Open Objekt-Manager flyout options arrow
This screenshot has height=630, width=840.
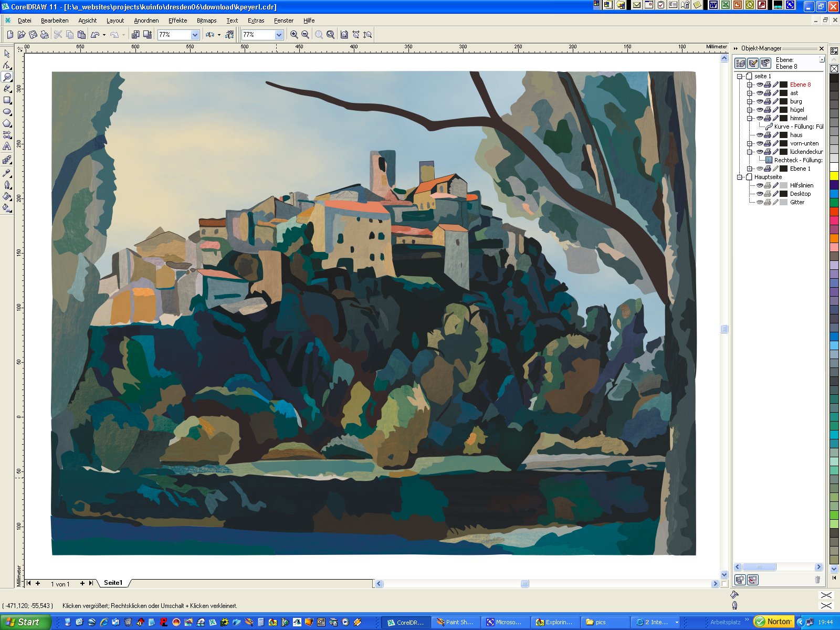pyautogui.click(x=822, y=59)
